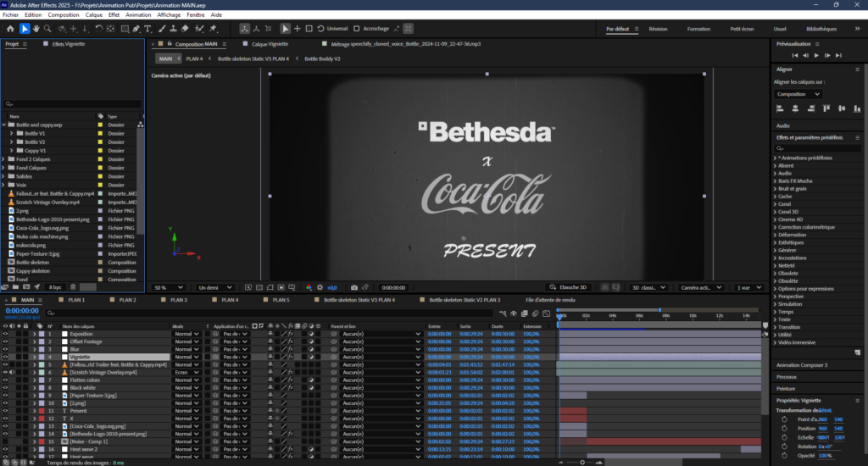The height and width of the screenshot is (466, 868).
Task: Pick the Horizontal Type tool
Action: [x=148, y=29]
